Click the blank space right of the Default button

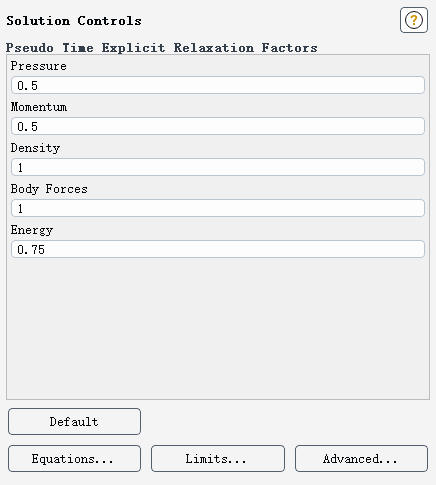285,422
